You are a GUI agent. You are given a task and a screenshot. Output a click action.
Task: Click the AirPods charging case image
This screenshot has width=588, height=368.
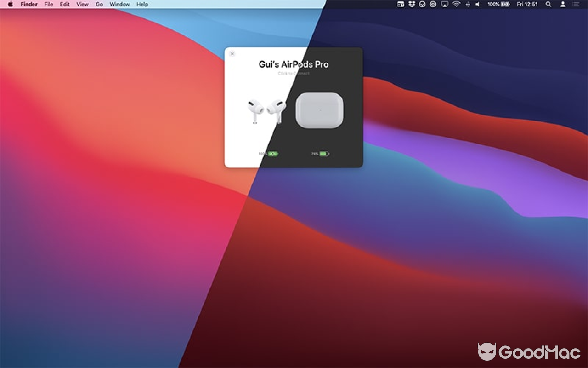tap(319, 110)
